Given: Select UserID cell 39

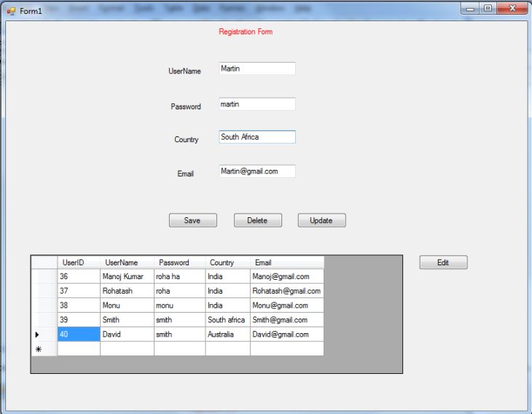Looking at the screenshot, I should tap(79, 320).
